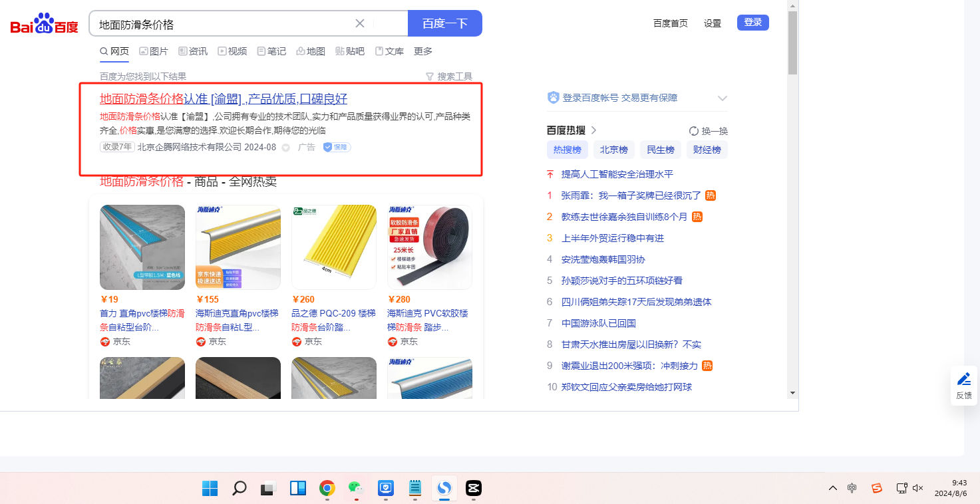Select the 热搜榜 hot list tab
The image size is (980, 504).
568,150
